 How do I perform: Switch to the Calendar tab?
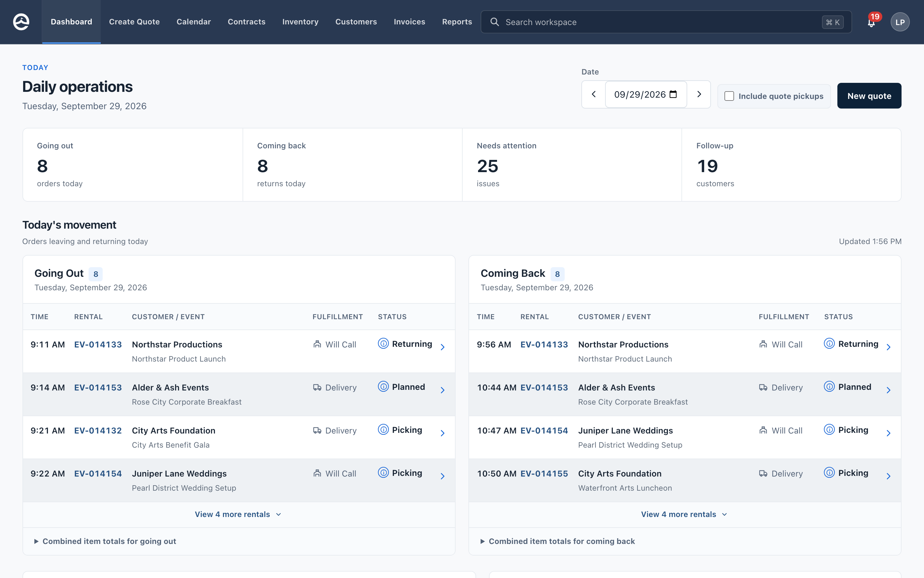tap(193, 22)
